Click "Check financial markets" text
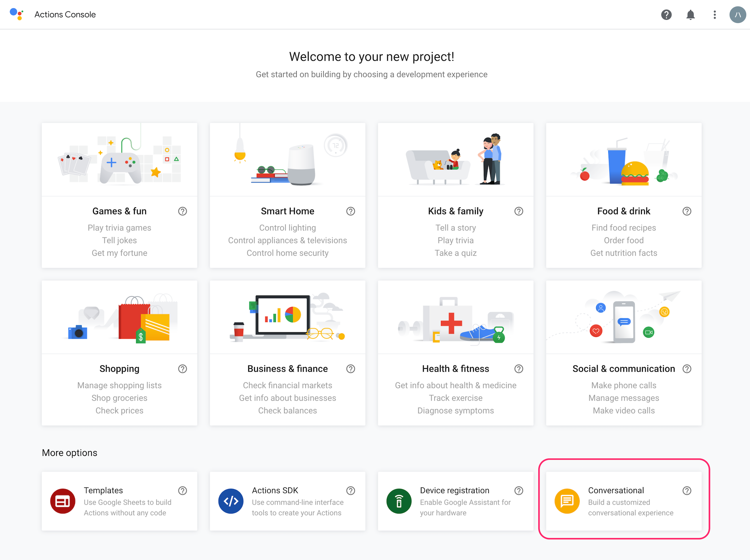The width and height of the screenshot is (750, 560). pos(287,385)
